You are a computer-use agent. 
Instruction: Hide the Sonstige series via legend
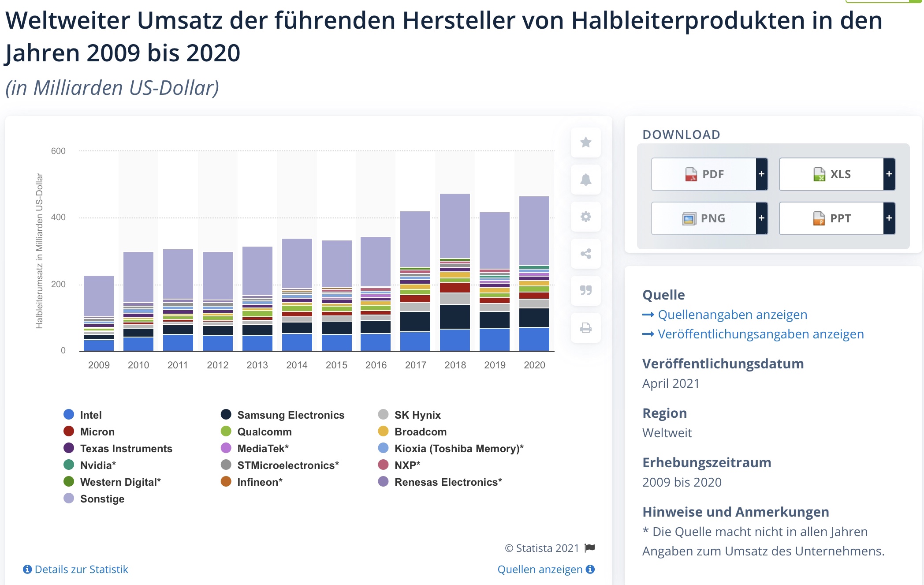[102, 499]
